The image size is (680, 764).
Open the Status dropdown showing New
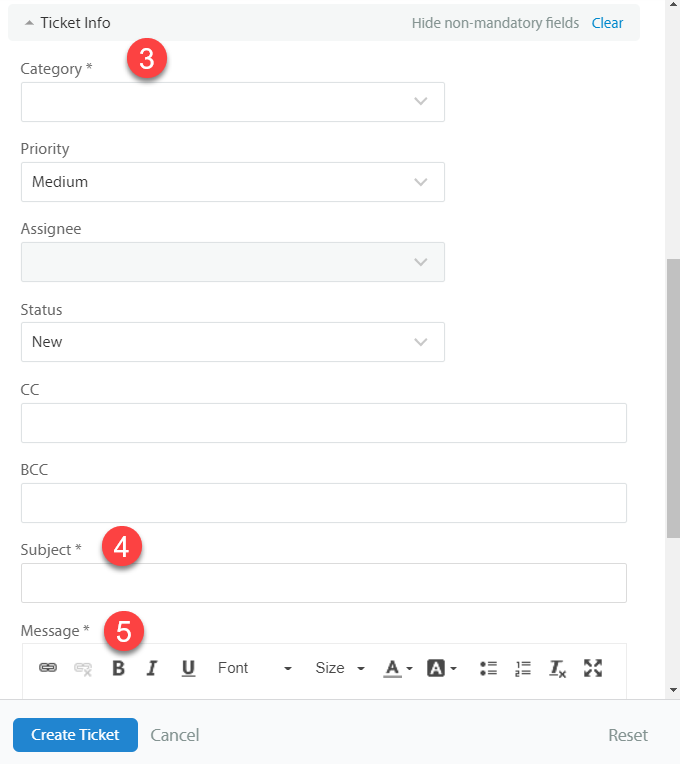(x=232, y=342)
